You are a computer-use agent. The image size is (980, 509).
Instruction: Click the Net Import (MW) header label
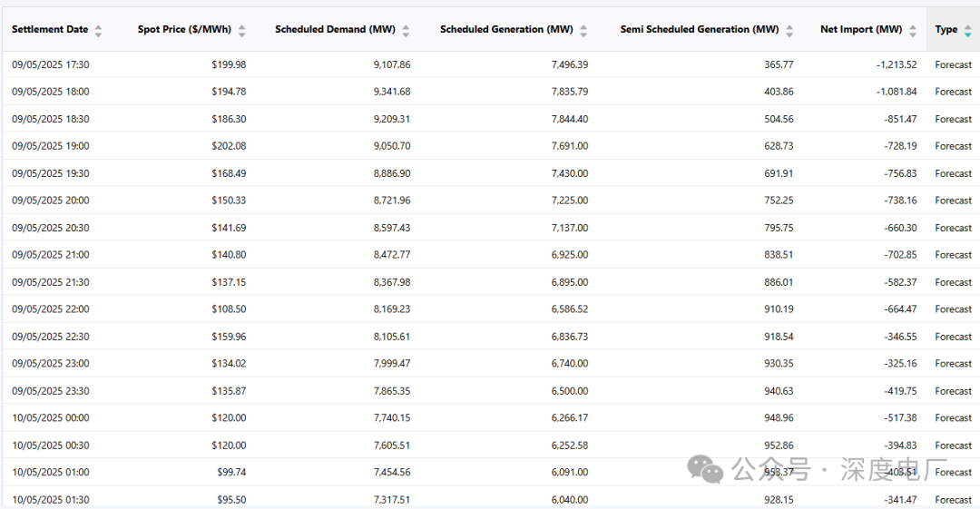click(861, 30)
